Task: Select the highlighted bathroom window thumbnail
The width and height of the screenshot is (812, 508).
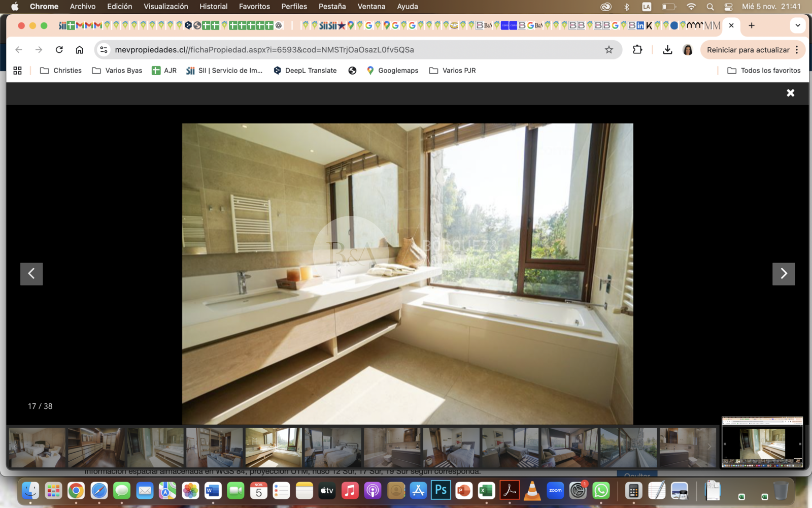Action: (x=274, y=447)
